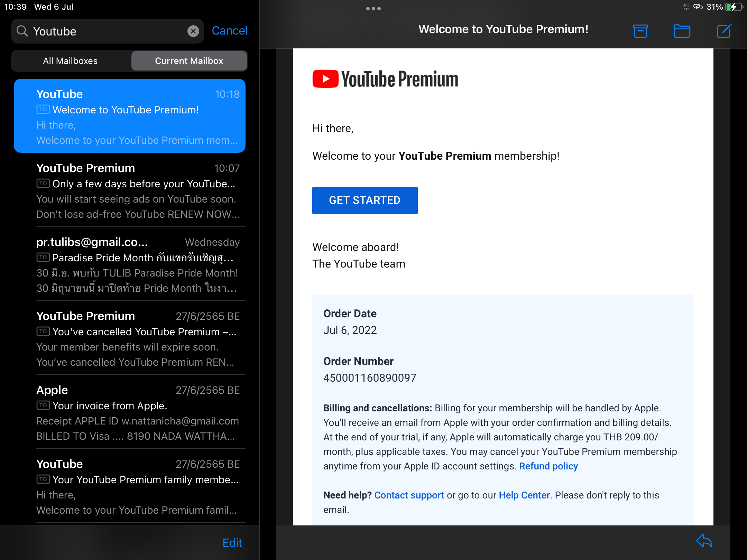The height and width of the screenshot is (560, 747).
Task: Open the move to folder icon
Action: click(x=682, y=31)
